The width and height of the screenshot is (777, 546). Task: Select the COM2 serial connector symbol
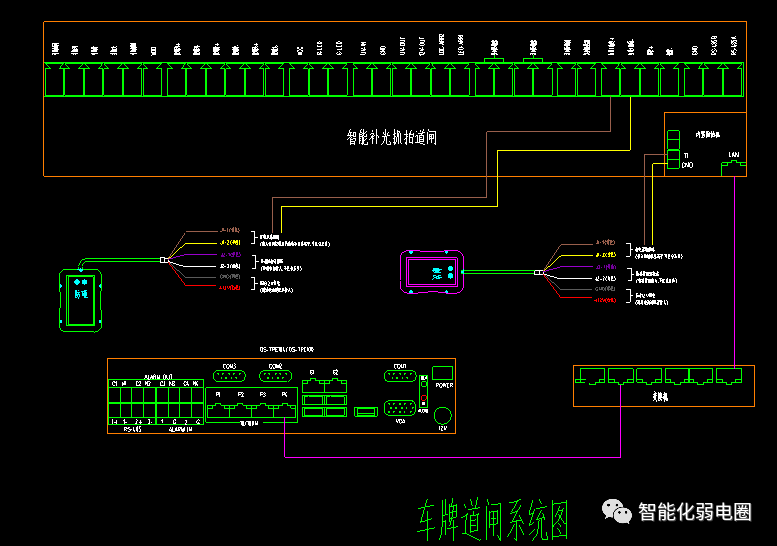(275, 376)
